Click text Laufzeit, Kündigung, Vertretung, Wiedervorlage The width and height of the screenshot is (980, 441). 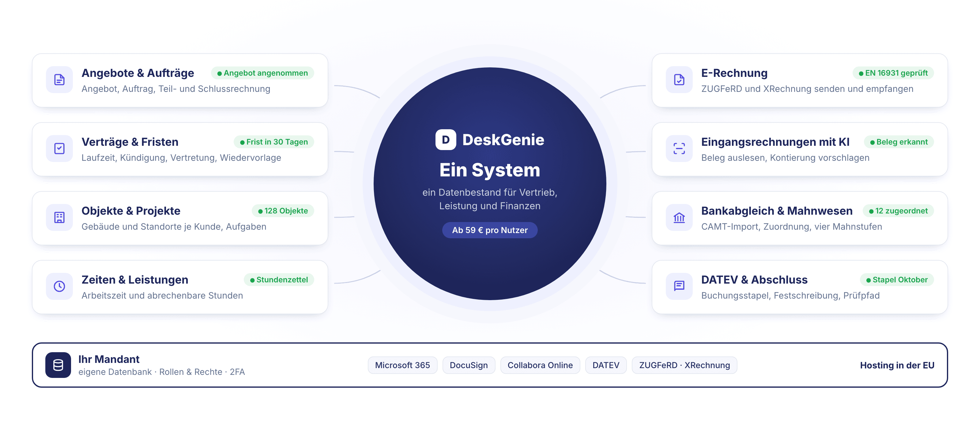[x=181, y=158]
